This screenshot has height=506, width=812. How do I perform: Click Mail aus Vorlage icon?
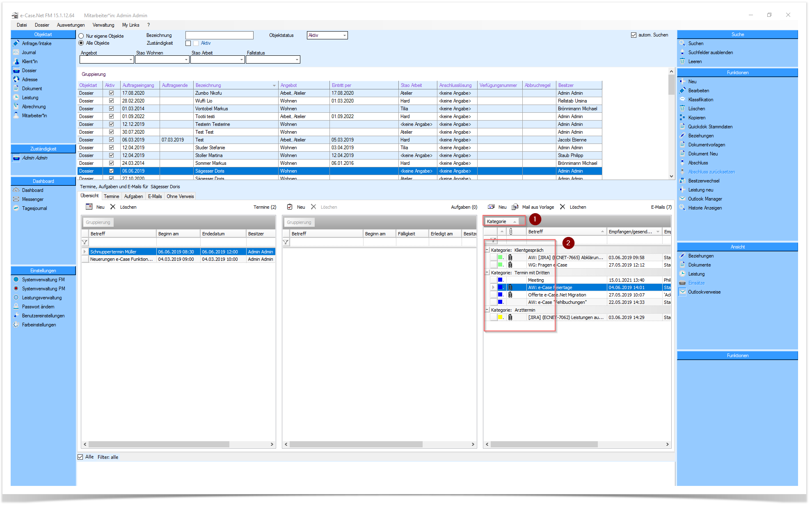(515, 207)
